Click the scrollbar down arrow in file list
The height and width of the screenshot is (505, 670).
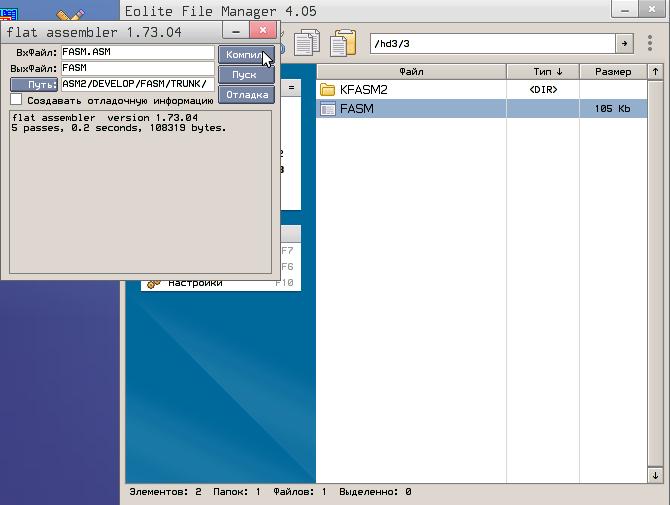point(655,476)
